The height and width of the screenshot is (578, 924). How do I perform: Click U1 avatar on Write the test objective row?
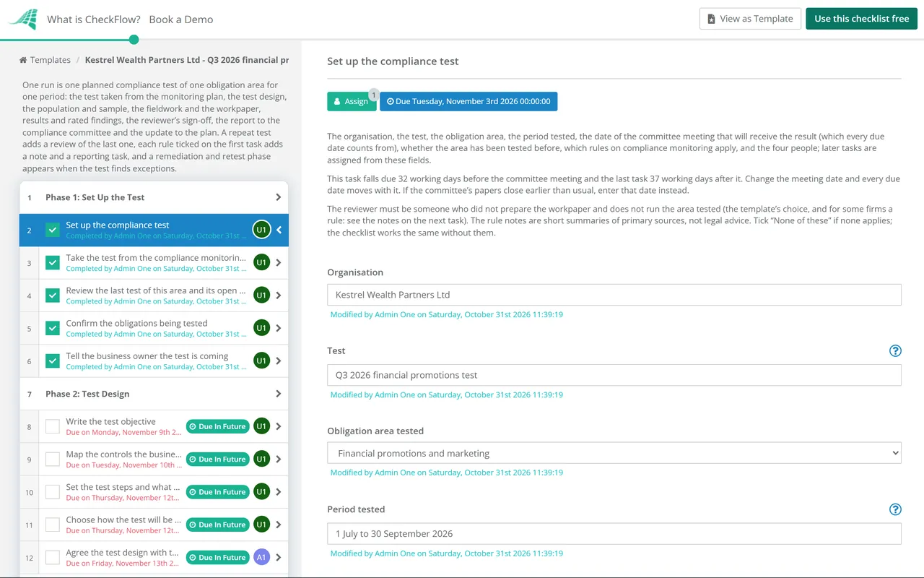[261, 426]
